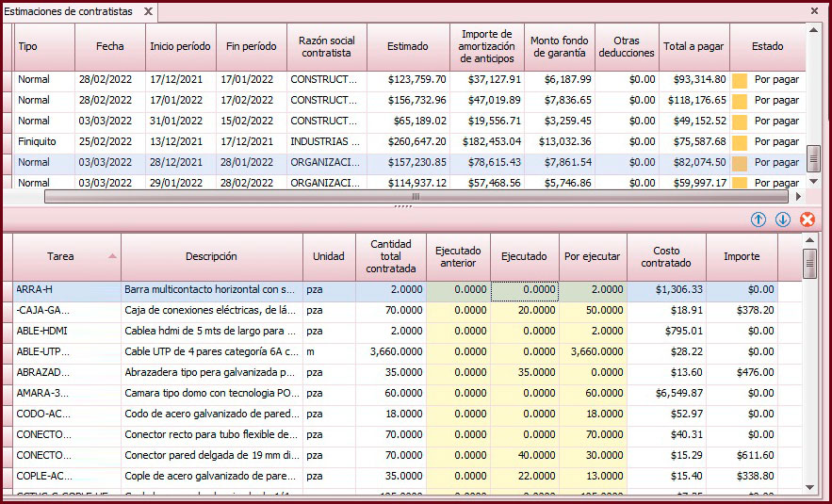The height and width of the screenshot is (504, 832).
Task: Click the Ejecutado anterior column header
Action: click(x=459, y=257)
